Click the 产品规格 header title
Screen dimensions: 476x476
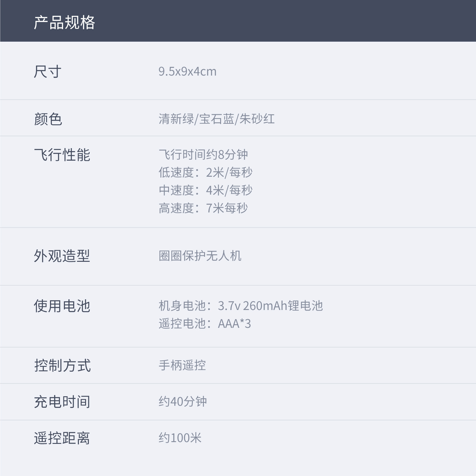tap(64, 23)
